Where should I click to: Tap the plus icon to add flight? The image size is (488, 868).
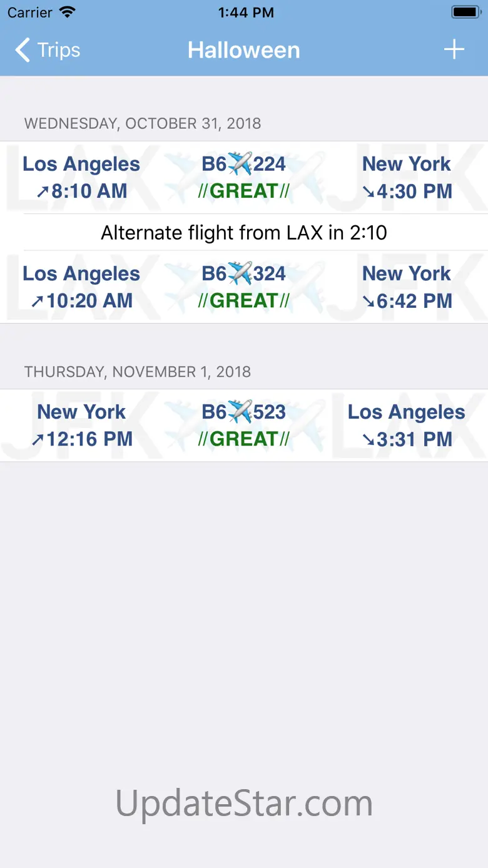pyautogui.click(x=454, y=49)
